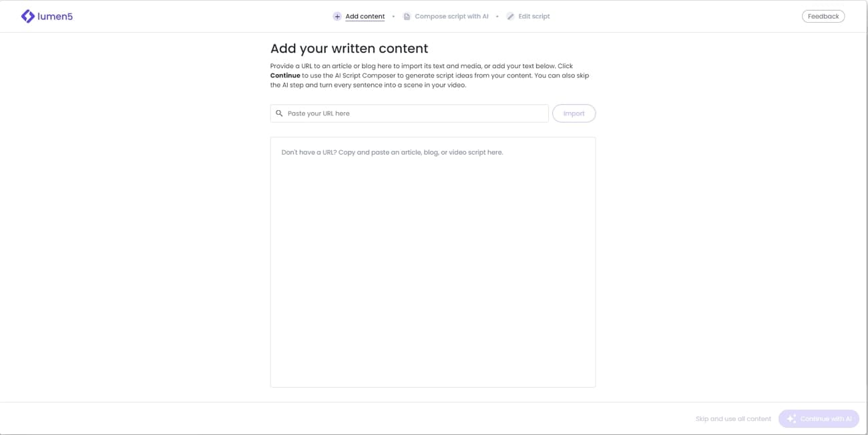
Task: Select the Add content step
Action: pos(365,17)
